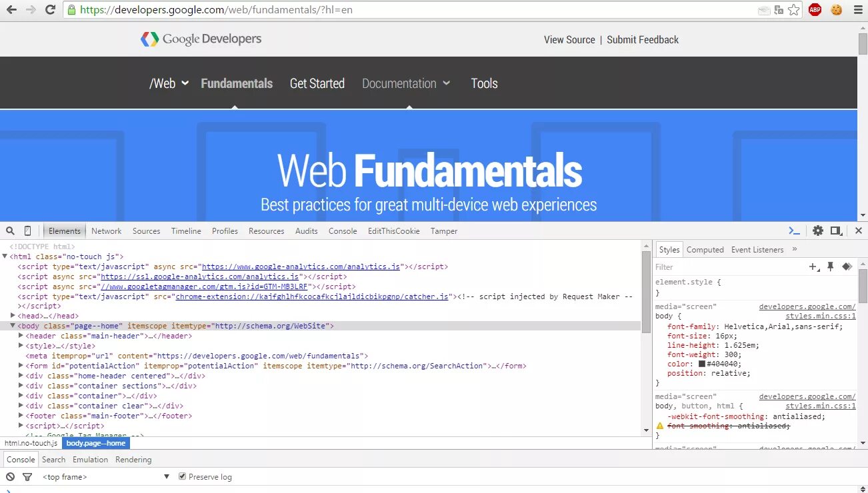Click the animations diamond icon in Styles
This screenshot has width=868, height=493.
pyautogui.click(x=847, y=266)
